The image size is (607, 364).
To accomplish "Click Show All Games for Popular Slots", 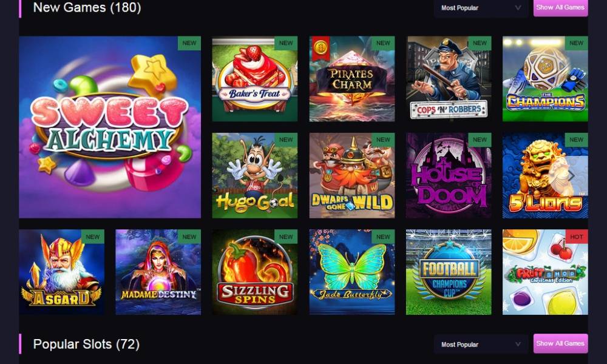I will pyautogui.click(x=560, y=343).
